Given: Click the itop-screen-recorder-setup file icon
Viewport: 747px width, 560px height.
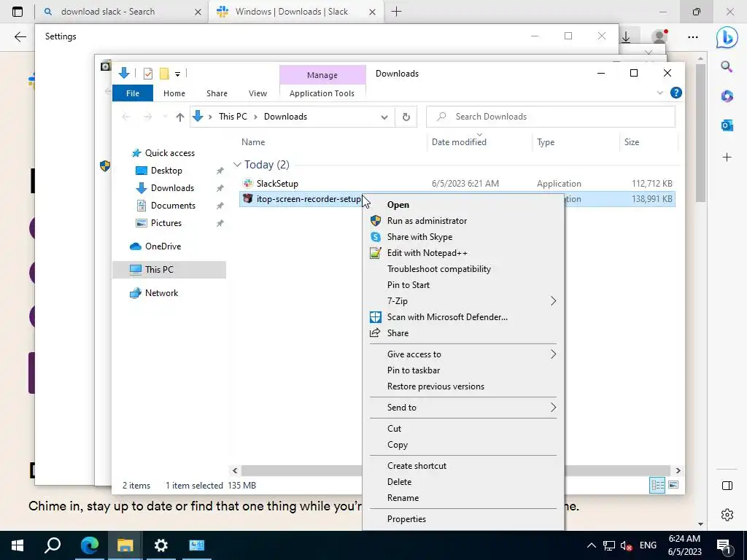Looking at the screenshot, I should pos(247,198).
